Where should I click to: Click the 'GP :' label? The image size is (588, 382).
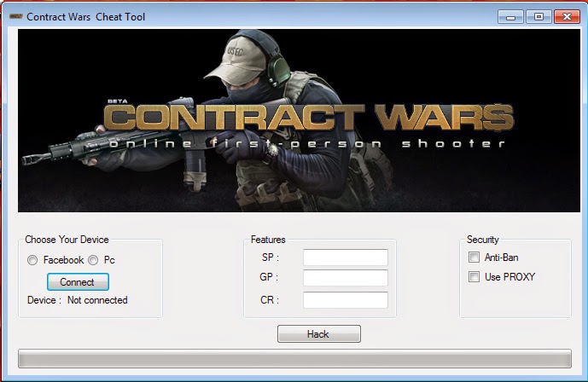[269, 277]
